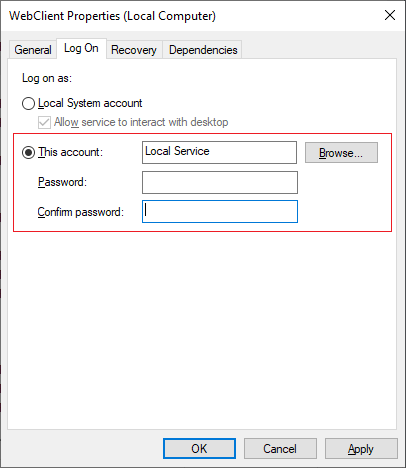The image size is (406, 468).
Task: Click the empty area below the account settings
Action: click(x=202, y=330)
